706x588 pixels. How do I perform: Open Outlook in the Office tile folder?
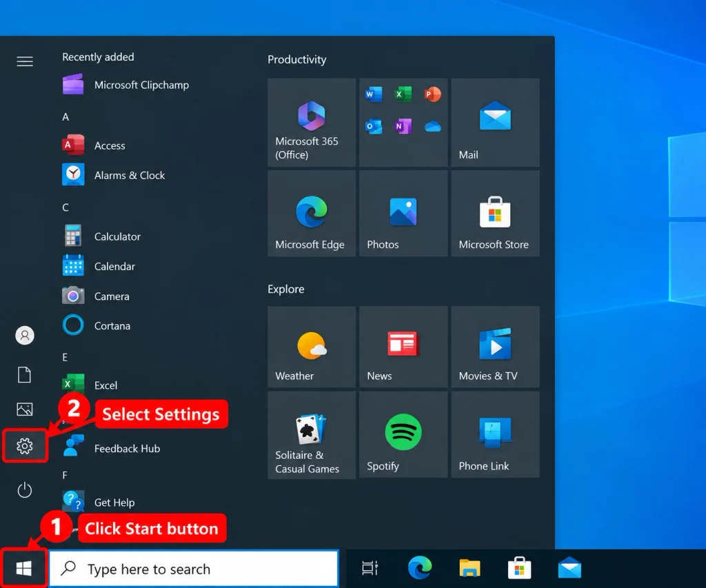(x=374, y=126)
